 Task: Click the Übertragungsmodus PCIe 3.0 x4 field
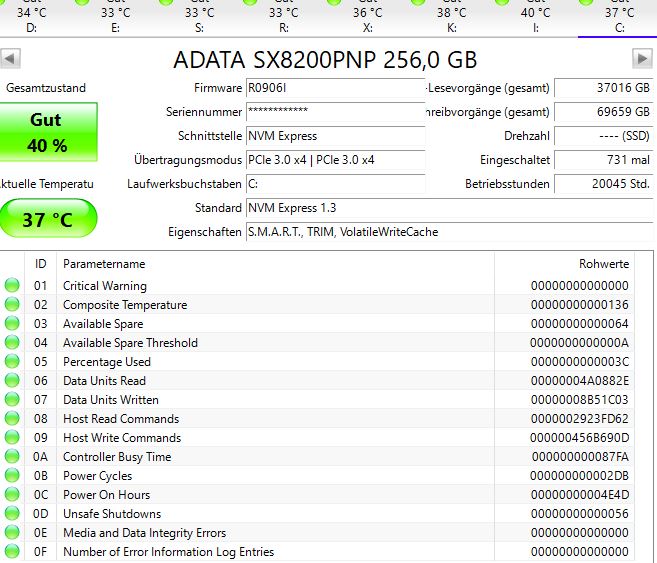336,160
